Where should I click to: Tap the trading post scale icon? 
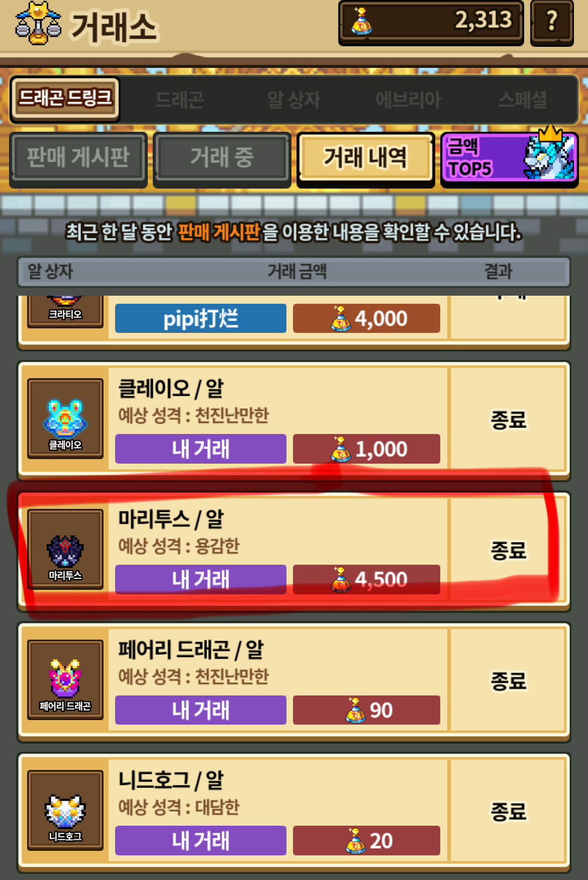point(38,23)
